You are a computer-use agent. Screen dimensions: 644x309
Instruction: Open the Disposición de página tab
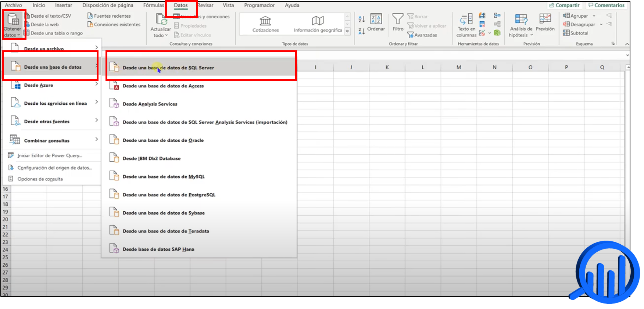(108, 5)
